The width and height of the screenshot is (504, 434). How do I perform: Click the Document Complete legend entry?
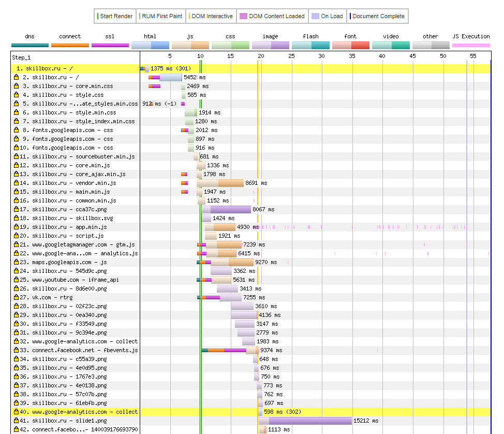(x=378, y=16)
